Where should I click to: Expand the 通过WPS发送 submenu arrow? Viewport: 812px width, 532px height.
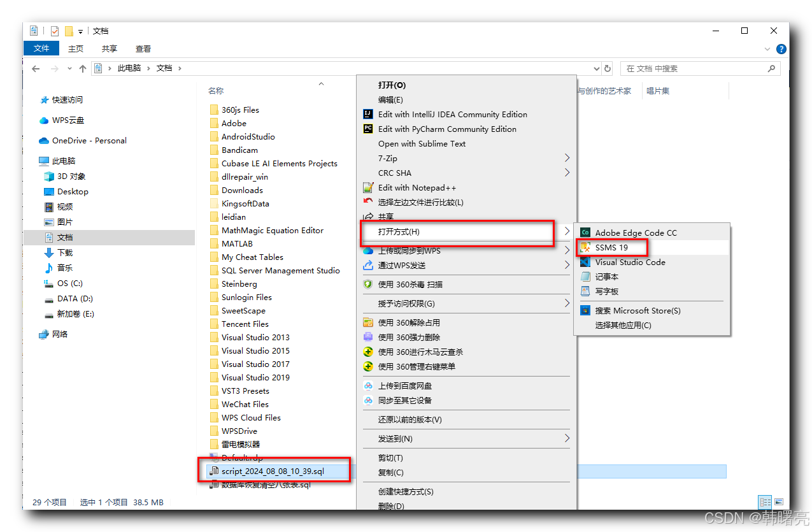click(567, 265)
